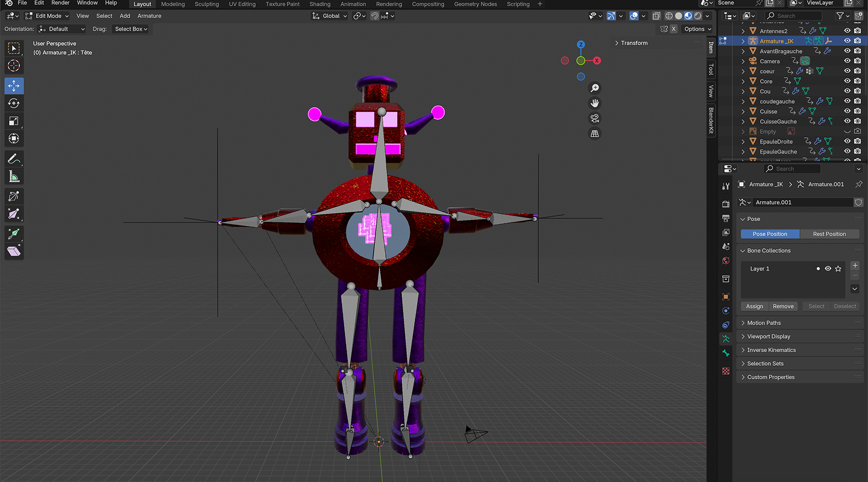868x482 pixels.
Task: Select the bone Roll tool
Action: click(14, 196)
